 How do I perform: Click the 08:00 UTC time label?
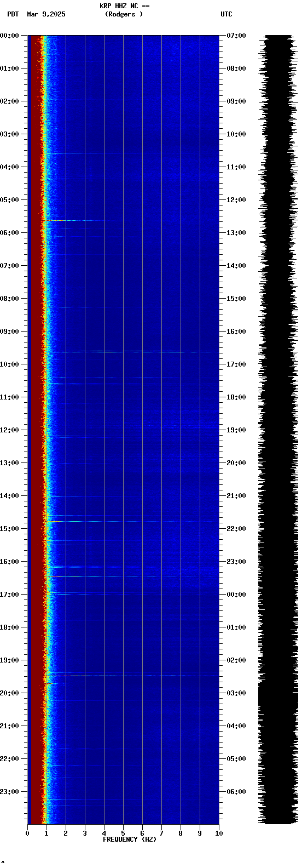pos(236,68)
